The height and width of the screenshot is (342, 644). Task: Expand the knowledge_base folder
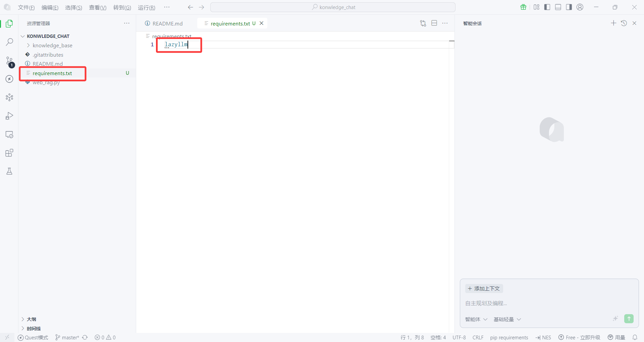(52, 45)
